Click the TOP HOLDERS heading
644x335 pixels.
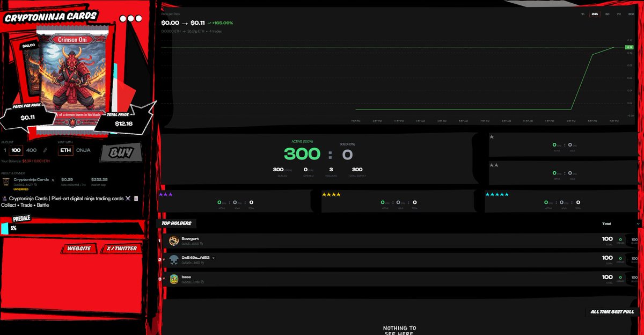pos(176,223)
